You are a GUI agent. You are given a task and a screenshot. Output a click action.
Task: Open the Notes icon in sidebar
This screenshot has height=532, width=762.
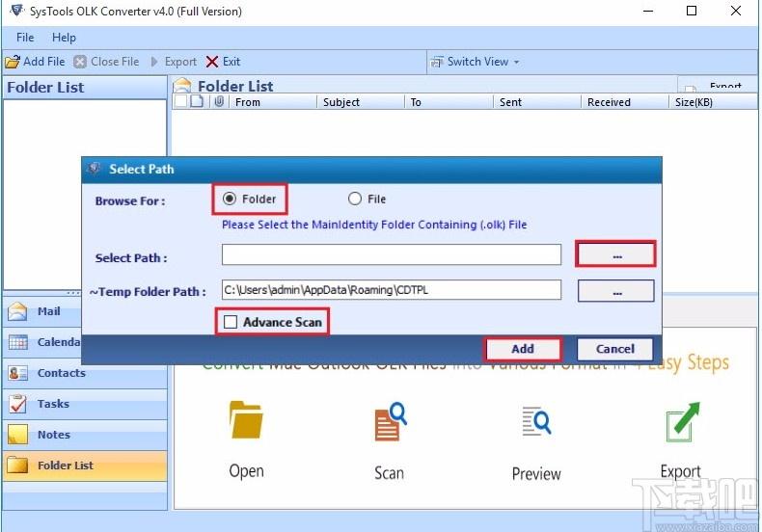pyautogui.click(x=18, y=435)
